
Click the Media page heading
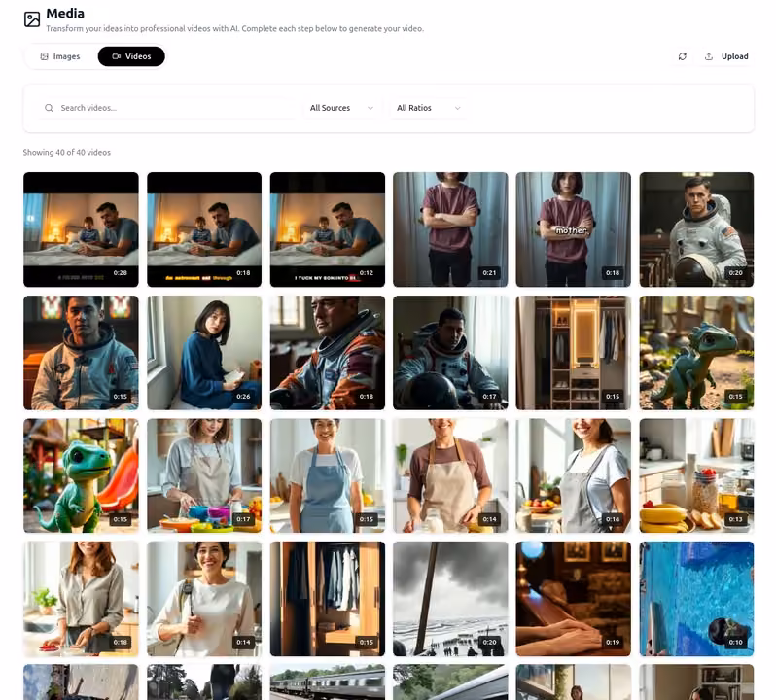[65, 14]
